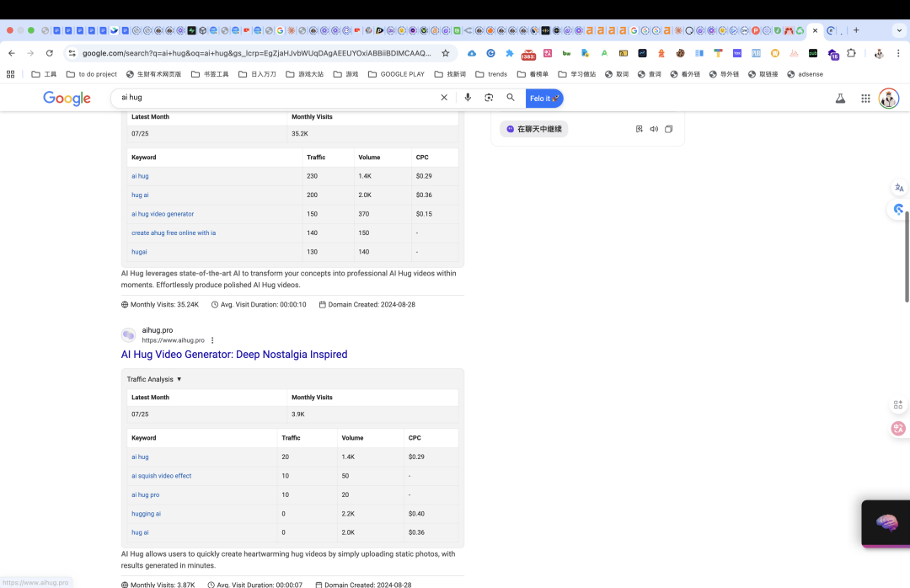910x588 pixels.
Task: Return to the Google logo homepage
Action: tap(67, 98)
